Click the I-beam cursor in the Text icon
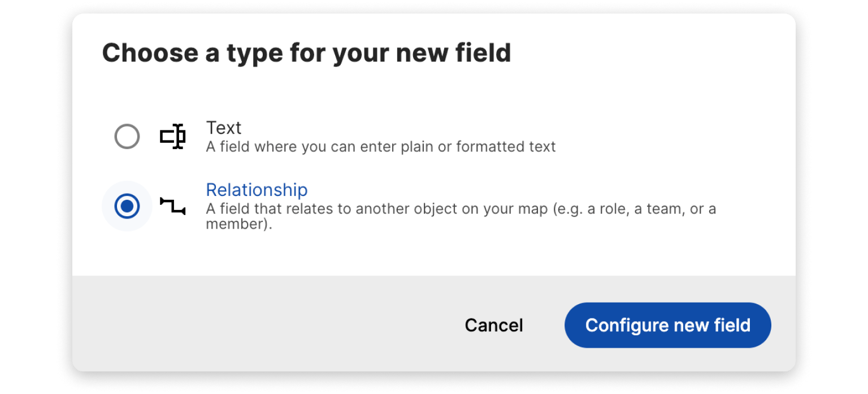This screenshot has width=868, height=394. coord(179,137)
